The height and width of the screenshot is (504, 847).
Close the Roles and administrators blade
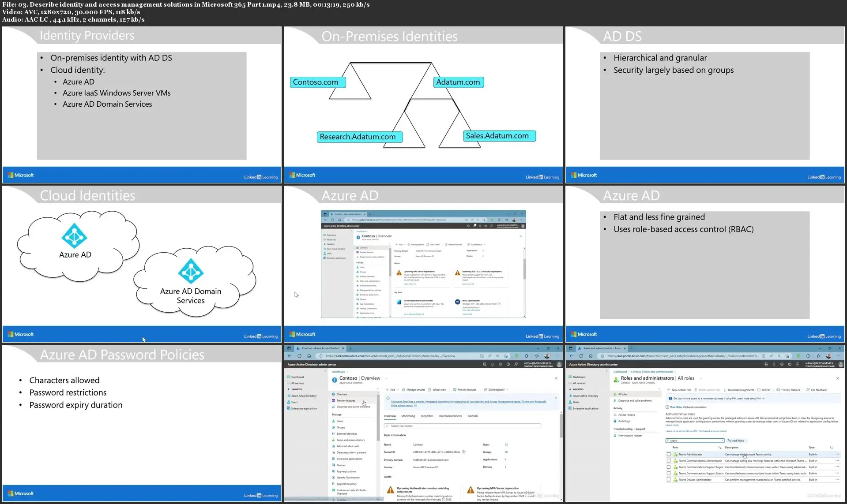(x=838, y=378)
